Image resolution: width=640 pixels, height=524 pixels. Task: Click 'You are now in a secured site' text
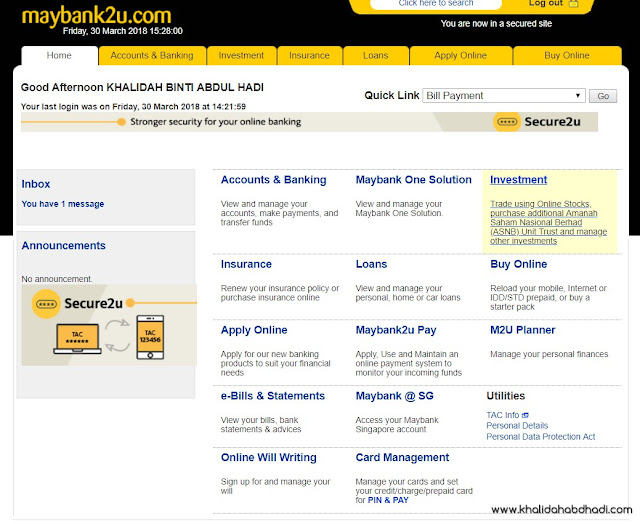tap(496, 24)
